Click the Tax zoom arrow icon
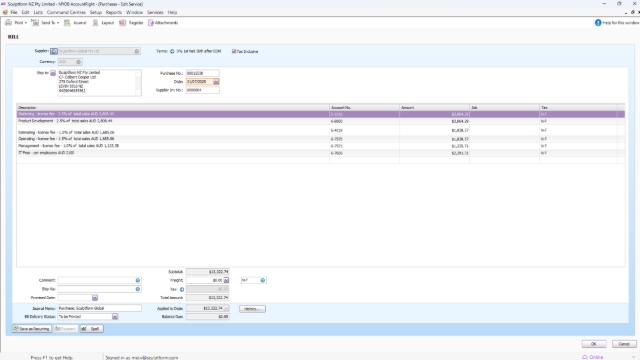This screenshot has width=640, height=360. click(182, 289)
